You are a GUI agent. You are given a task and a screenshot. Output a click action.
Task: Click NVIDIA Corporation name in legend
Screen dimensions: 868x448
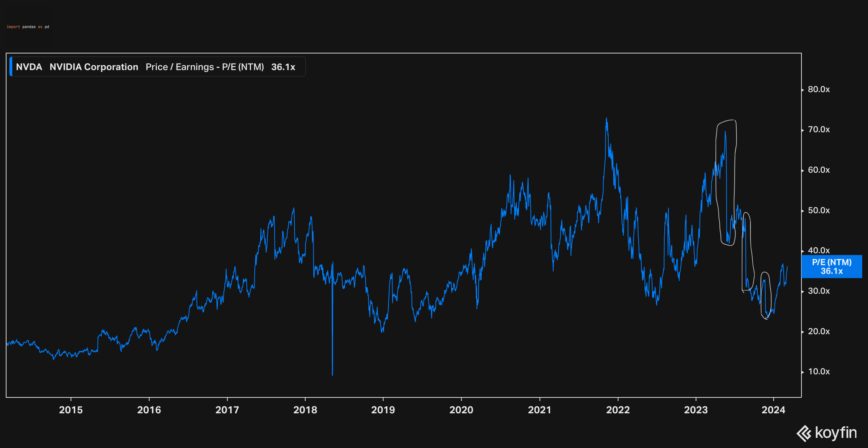point(94,67)
